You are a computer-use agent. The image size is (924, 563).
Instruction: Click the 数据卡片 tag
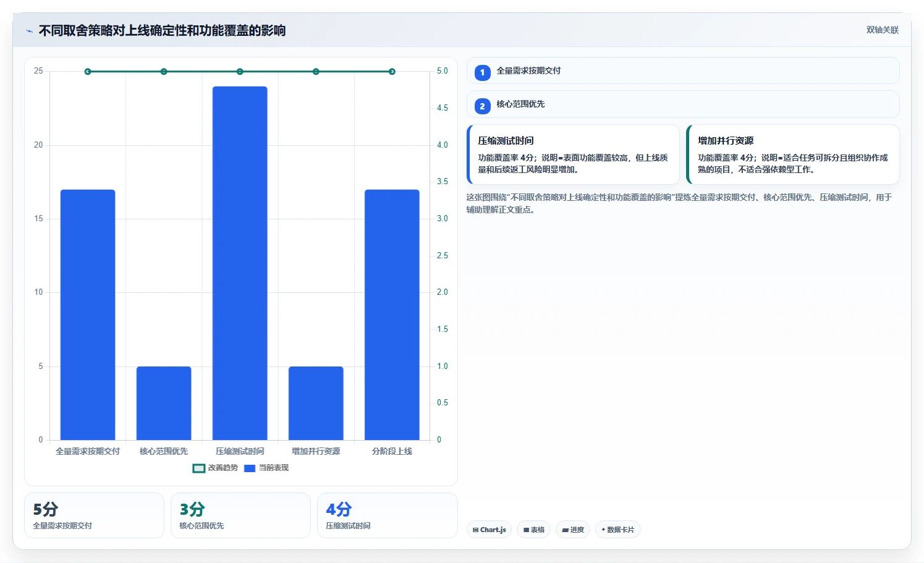tap(618, 530)
